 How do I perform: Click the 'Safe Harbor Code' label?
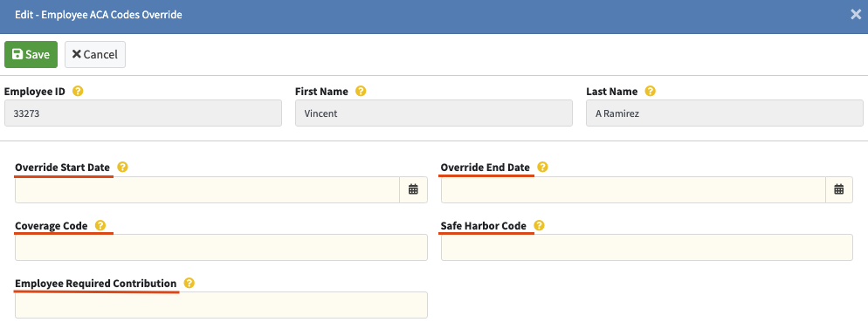[x=484, y=226]
